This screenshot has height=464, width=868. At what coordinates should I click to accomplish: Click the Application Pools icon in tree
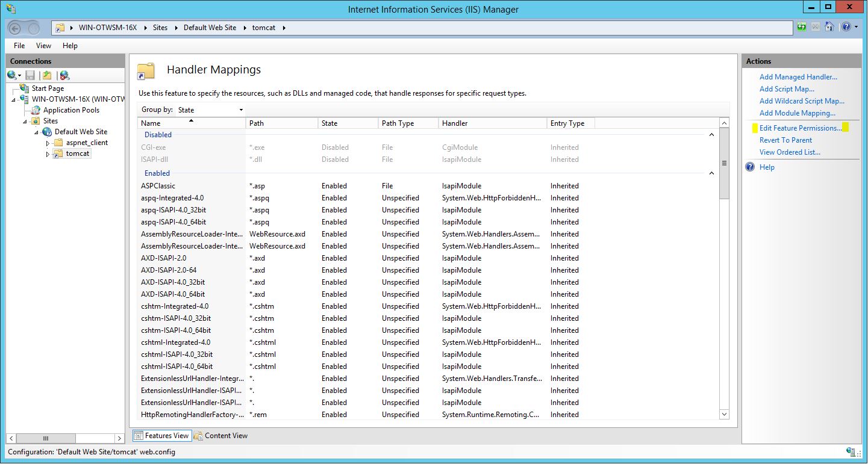click(36, 110)
